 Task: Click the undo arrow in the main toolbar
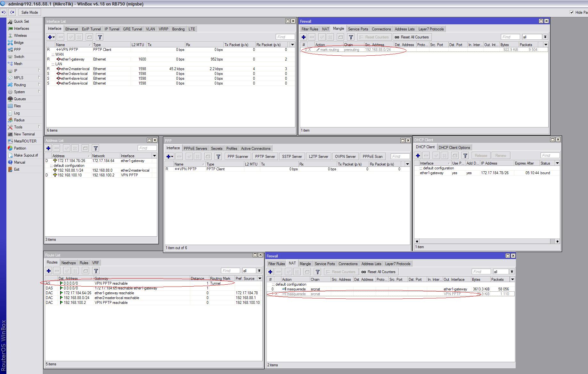click(x=4, y=12)
